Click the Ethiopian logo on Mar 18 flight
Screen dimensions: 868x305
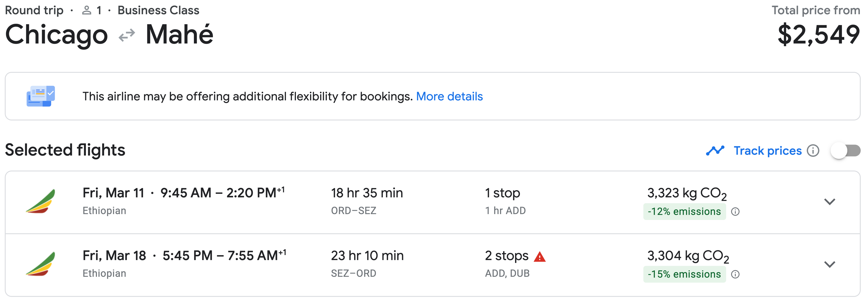click(x=41, y=264)
